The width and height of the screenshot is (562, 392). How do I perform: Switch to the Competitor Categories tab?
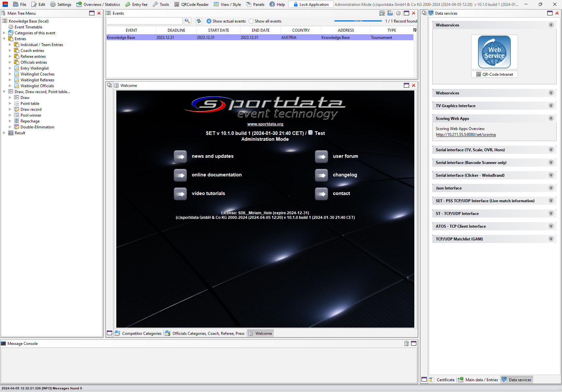tap(138, 333)
